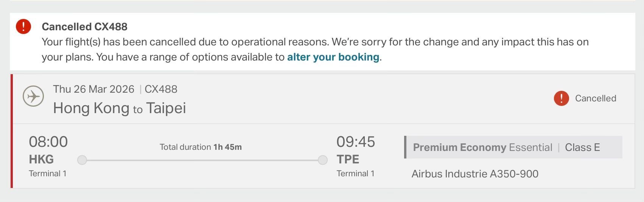Select the Cancelled status label
Viewport: 644px width, 202px height.
click(x=596, y=98)
